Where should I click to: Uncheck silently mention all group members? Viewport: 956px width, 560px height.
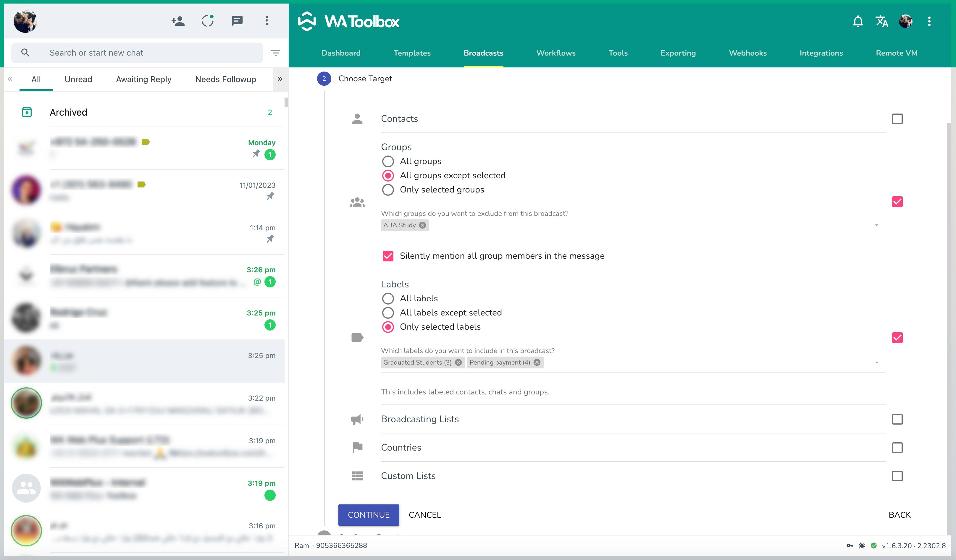coord(388,256)
